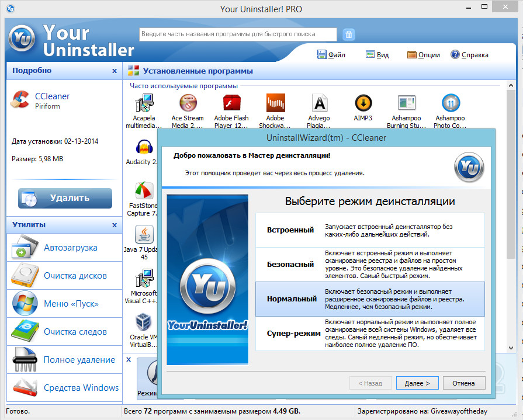Click the trash icon beside search box

pyautogui.click(x=348, y=34)
